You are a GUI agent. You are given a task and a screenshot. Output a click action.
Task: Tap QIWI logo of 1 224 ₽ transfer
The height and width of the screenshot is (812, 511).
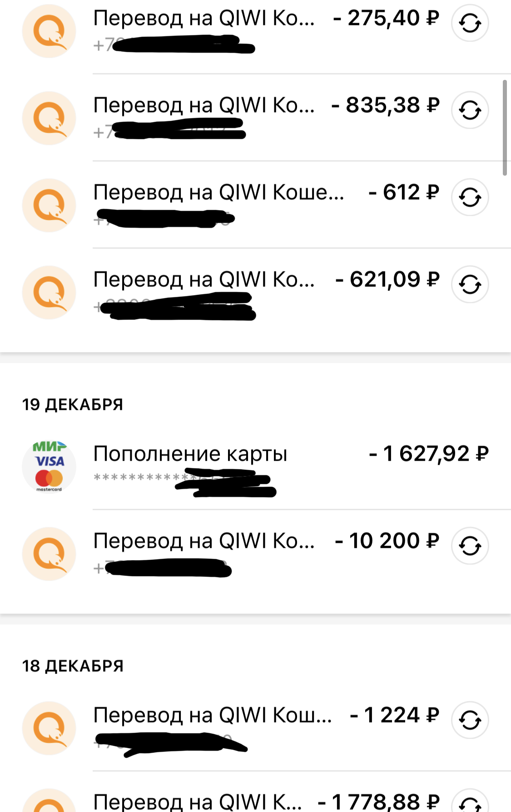tap(49, 728)
